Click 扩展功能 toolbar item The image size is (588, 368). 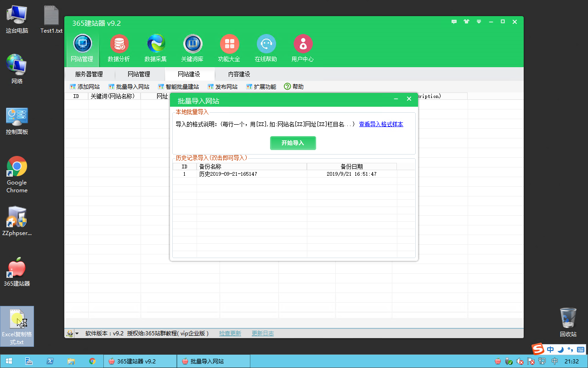261,86
